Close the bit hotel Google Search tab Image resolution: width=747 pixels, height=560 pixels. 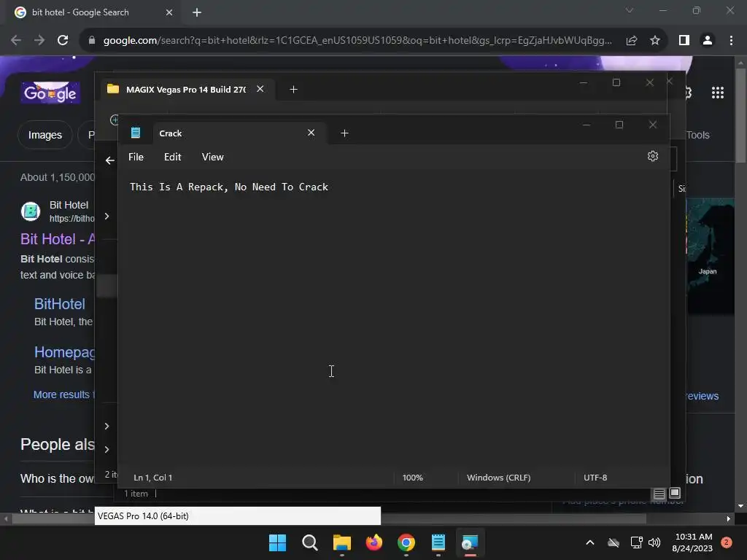169,12
